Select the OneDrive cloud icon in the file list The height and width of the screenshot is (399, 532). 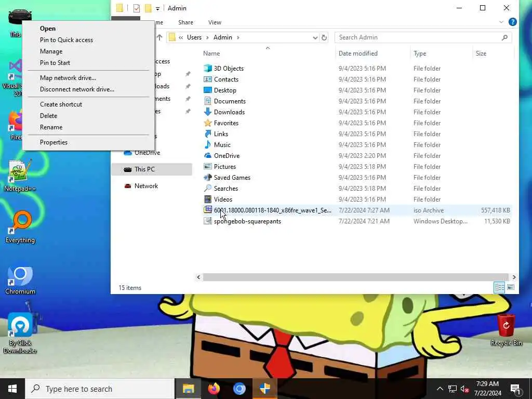tap(208, 155)
